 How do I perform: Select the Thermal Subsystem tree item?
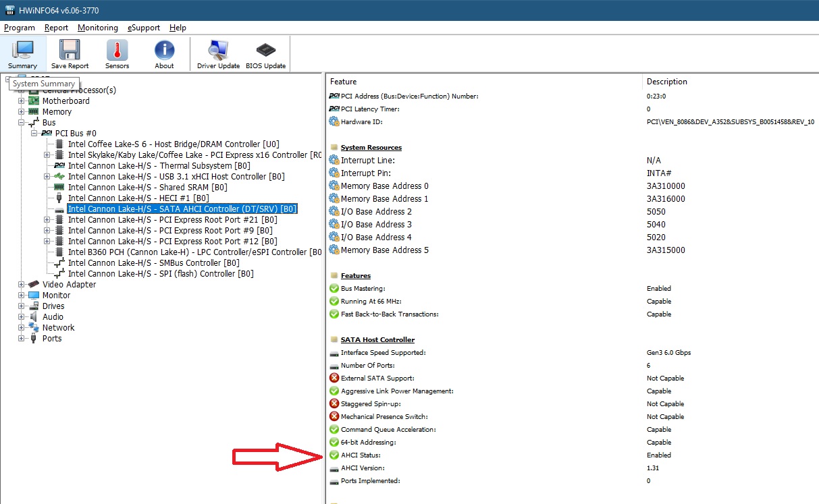tap(159, 165)
